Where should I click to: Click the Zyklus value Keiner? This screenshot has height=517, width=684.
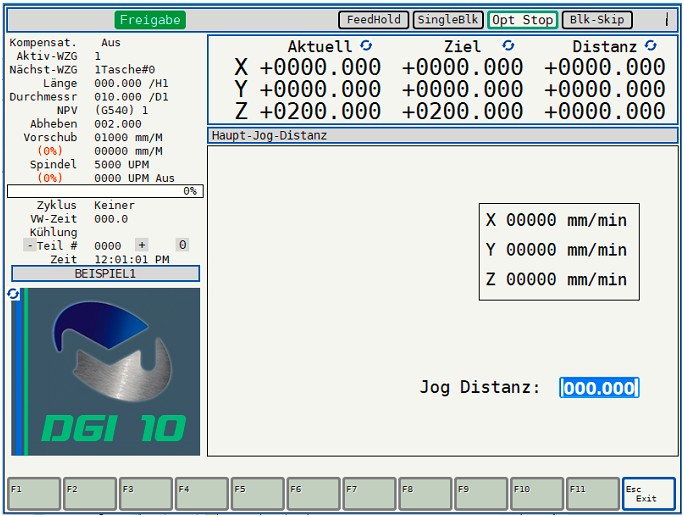coord(114,205)
